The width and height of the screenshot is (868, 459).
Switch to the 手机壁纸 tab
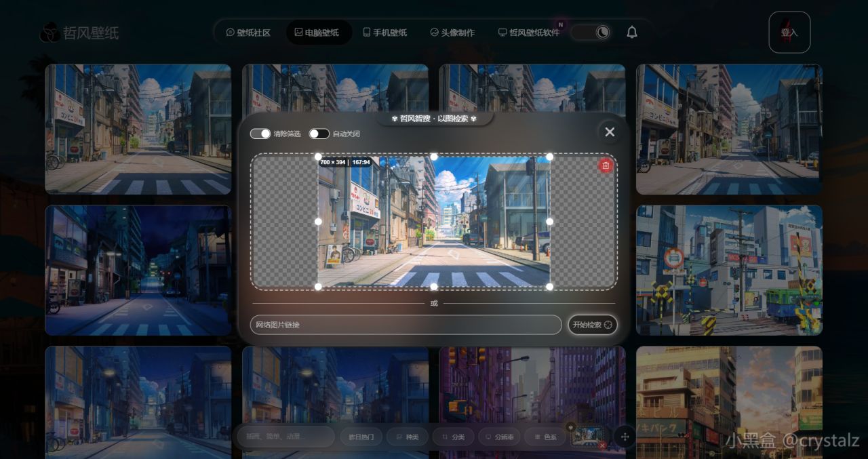[385, 33]
